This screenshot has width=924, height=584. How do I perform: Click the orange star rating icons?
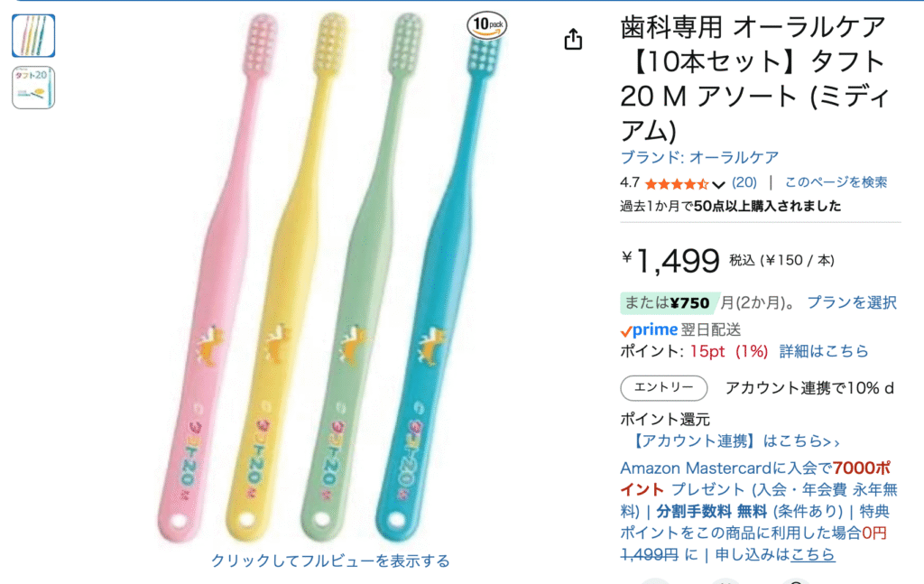(677, 184)
